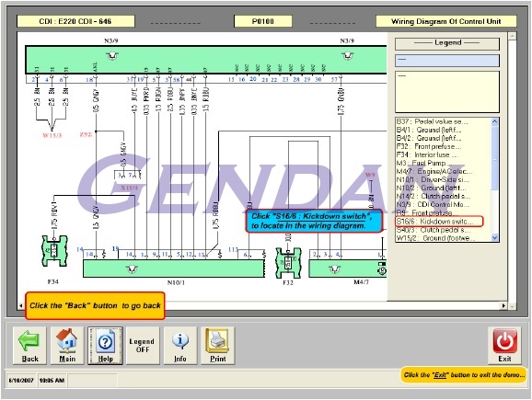Click the time 10:05 AM in status bar
The image size is (532, 400).
(x=52, y=381)
